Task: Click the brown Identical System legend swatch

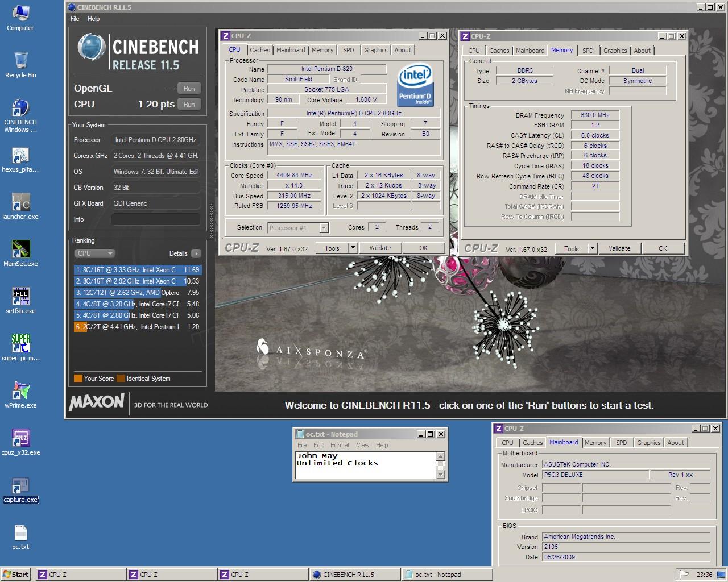Action: [121, 379]
